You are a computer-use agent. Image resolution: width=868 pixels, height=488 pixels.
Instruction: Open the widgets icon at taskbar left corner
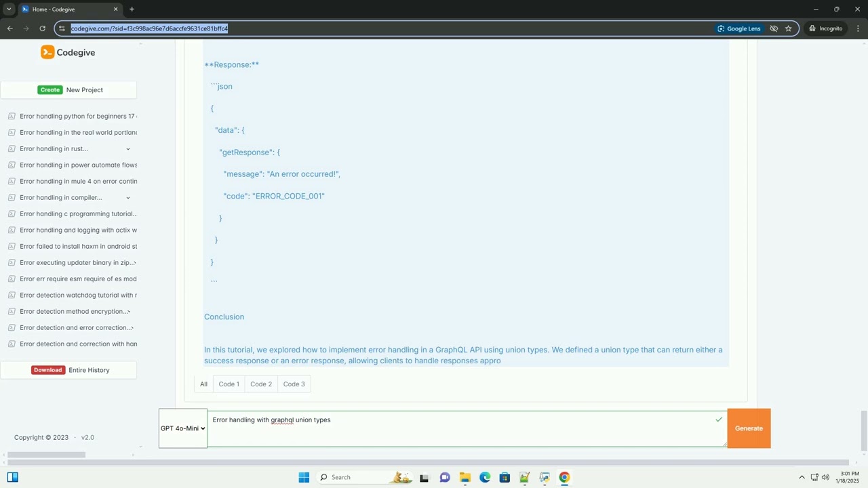(12, 477)
